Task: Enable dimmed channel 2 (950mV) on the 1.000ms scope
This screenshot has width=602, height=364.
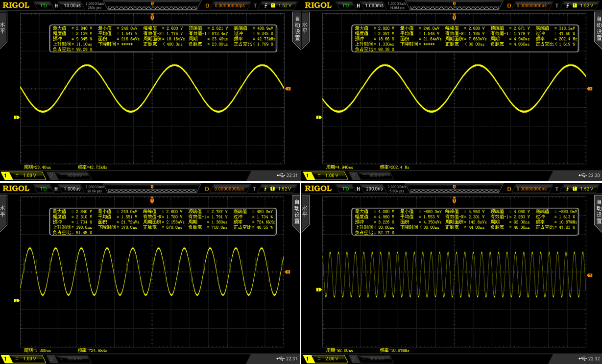Action: 371,175
